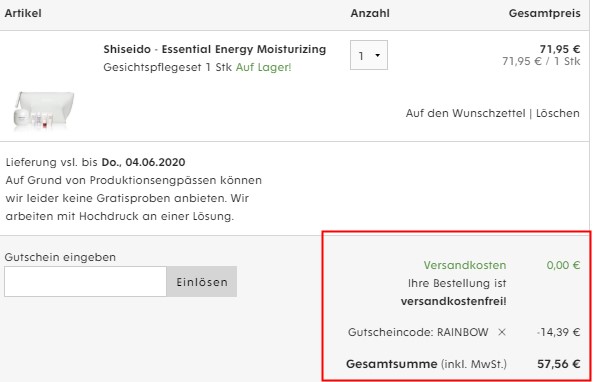The height and width of the screenshot is (382, 597).
Task: Click the Gesamtpreis column header
Action: point(544,13)
